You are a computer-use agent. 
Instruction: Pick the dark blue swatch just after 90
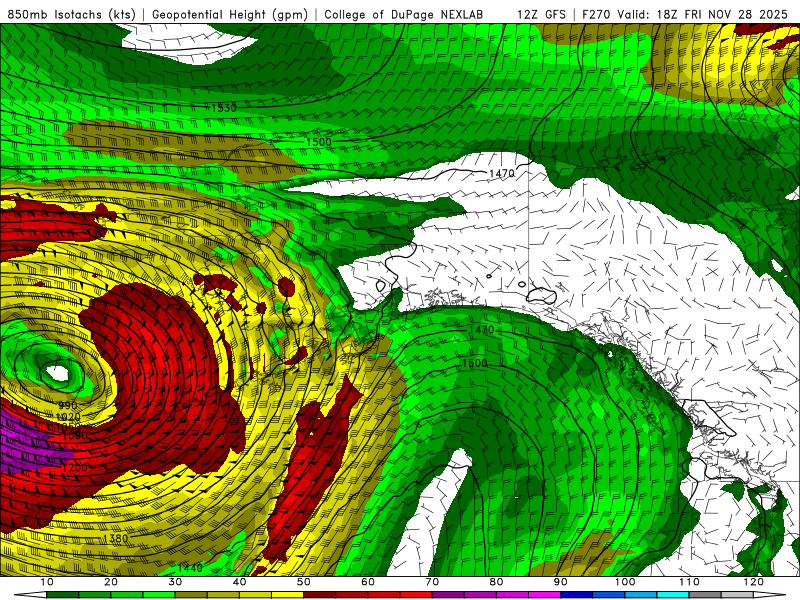(x=577, y=595)
